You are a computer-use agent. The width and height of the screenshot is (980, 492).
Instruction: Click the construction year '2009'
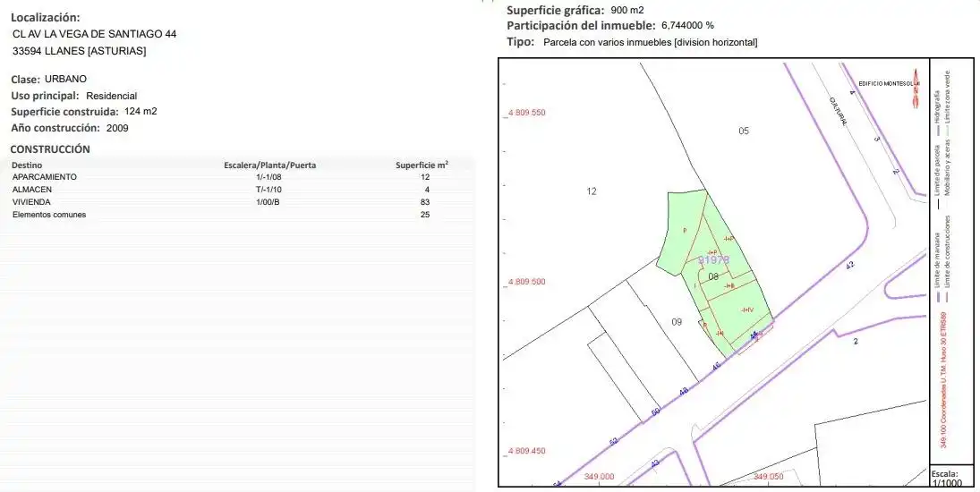[117, 128]
